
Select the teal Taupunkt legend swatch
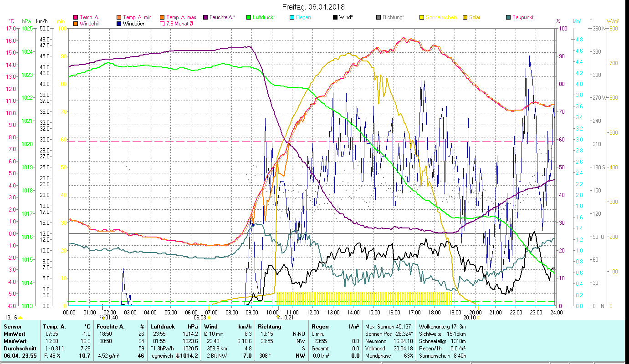tap(508, 17)
